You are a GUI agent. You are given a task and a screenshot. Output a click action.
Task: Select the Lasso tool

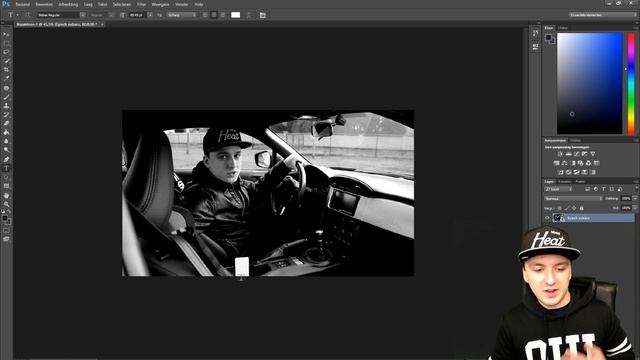coord(6,52)
